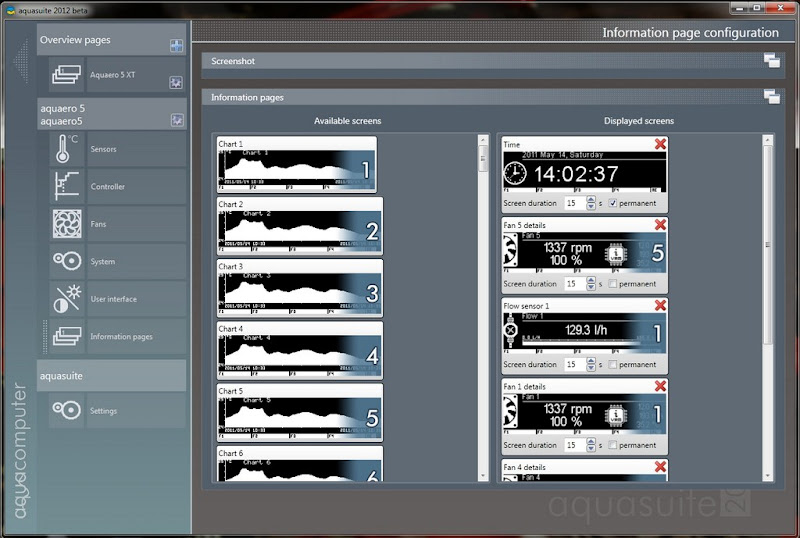
Task: Remove the Fan 1 details screen
Action: point(660,386)
